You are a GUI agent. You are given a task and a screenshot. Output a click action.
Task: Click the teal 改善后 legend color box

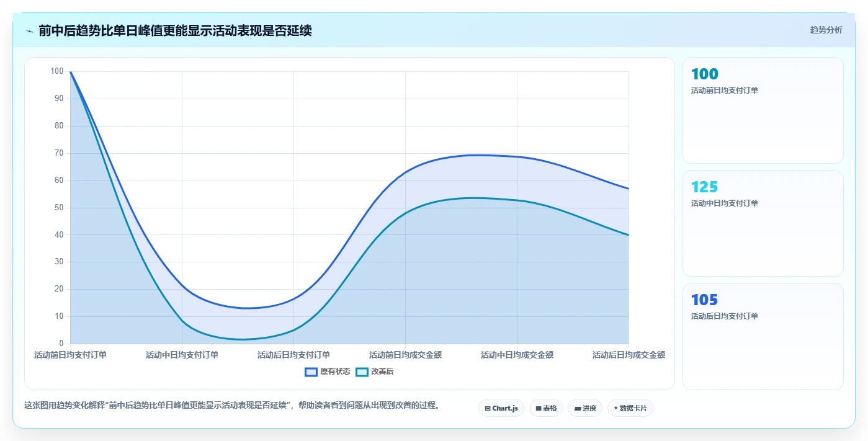point(362,372)
